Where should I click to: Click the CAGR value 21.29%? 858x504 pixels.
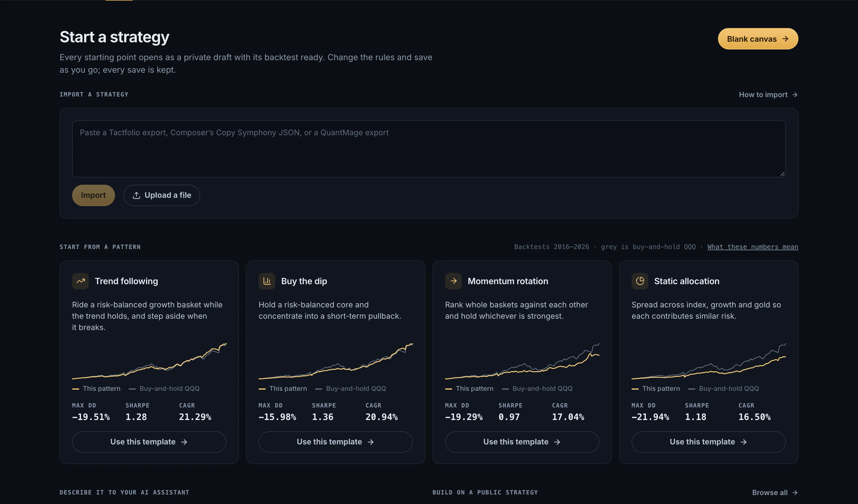click(x=195, y=417)
